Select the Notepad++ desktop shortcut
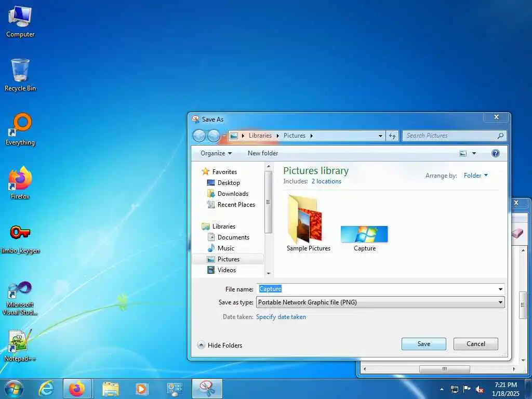 pos(20,345)
